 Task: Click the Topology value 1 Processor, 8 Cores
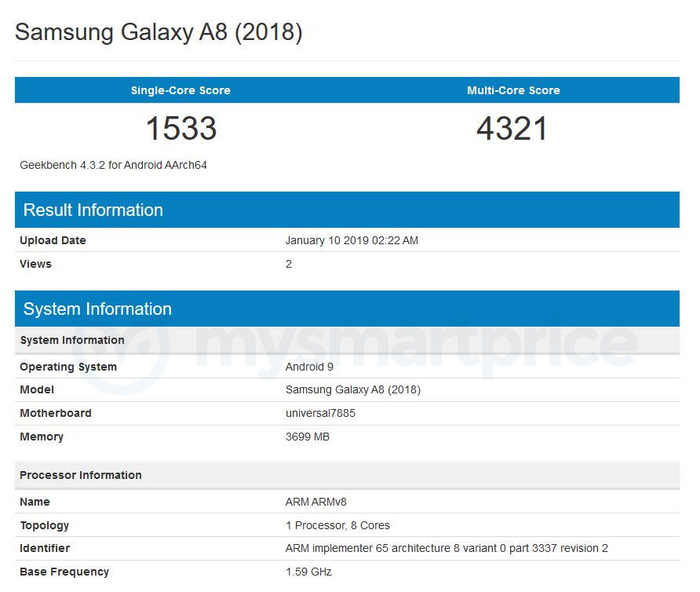point(338,525)
